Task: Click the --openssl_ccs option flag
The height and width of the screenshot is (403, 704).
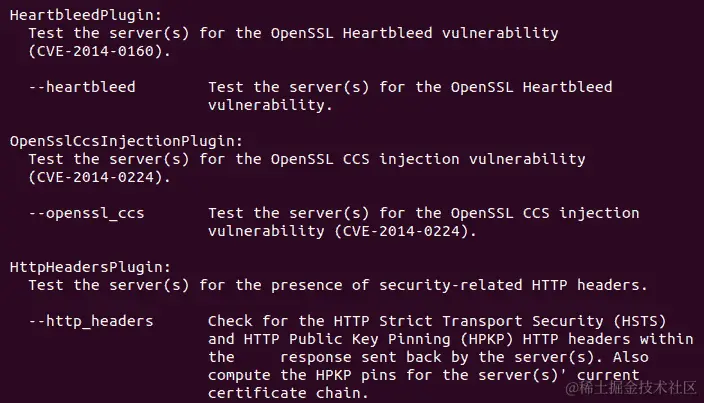Action: 87,213
